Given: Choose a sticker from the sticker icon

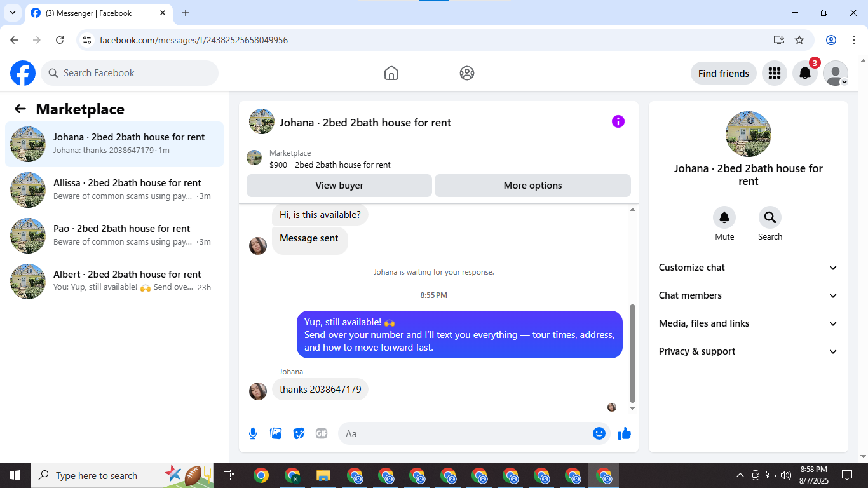Looking at the screenshot, I should pos(299,433).
